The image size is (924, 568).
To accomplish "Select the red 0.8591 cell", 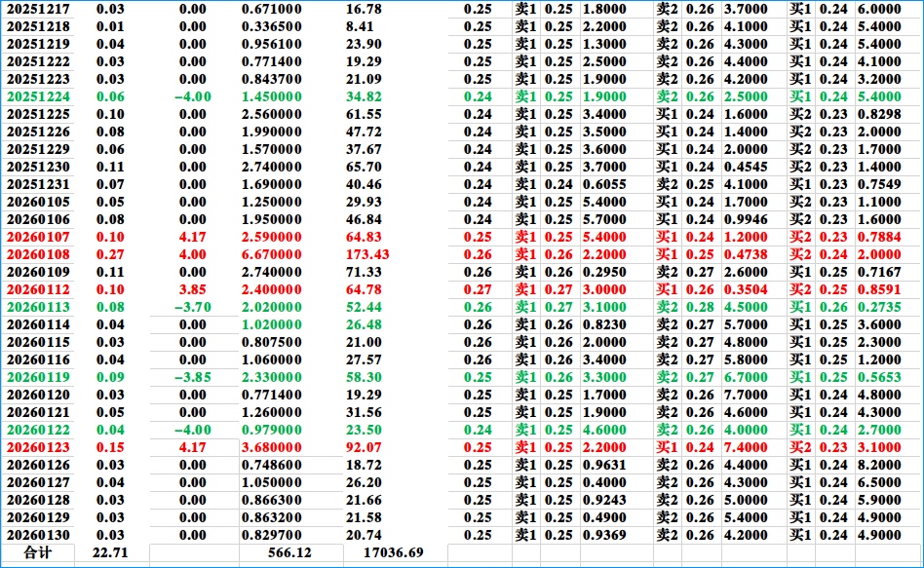I will pyautogui.click(x=879, y=290).
